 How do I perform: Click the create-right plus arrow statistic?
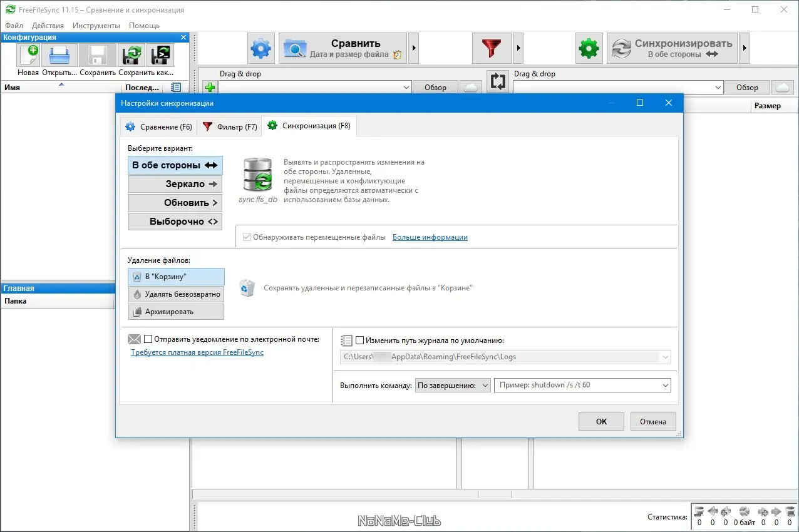coord(763,511)
